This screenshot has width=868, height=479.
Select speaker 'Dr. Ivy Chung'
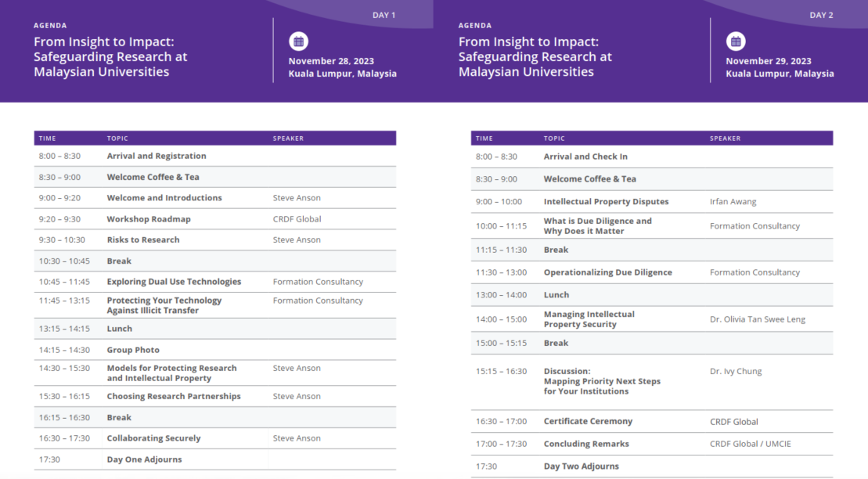(736, 371)
